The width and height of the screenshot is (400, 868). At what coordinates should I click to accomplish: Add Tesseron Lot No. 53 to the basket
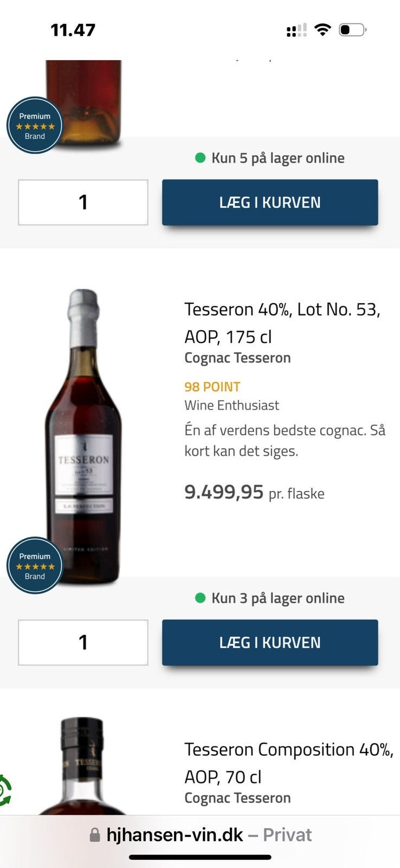(270, 642)
